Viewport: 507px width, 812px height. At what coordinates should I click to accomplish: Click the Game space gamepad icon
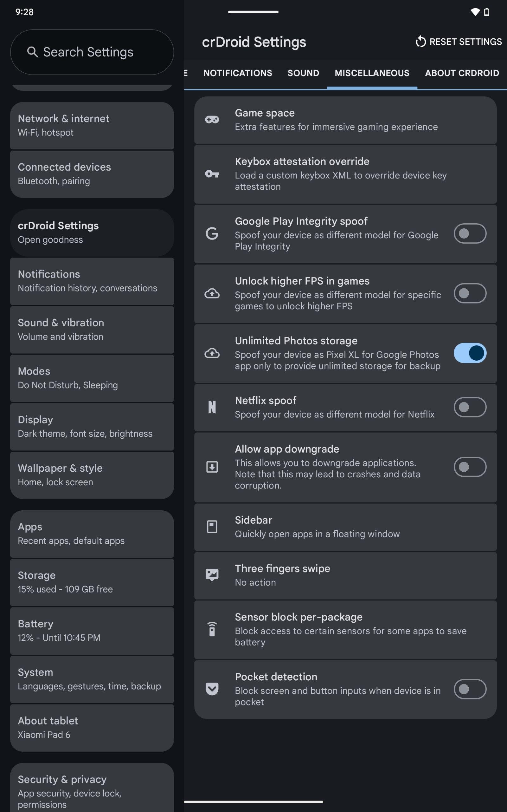click(212, 120)
